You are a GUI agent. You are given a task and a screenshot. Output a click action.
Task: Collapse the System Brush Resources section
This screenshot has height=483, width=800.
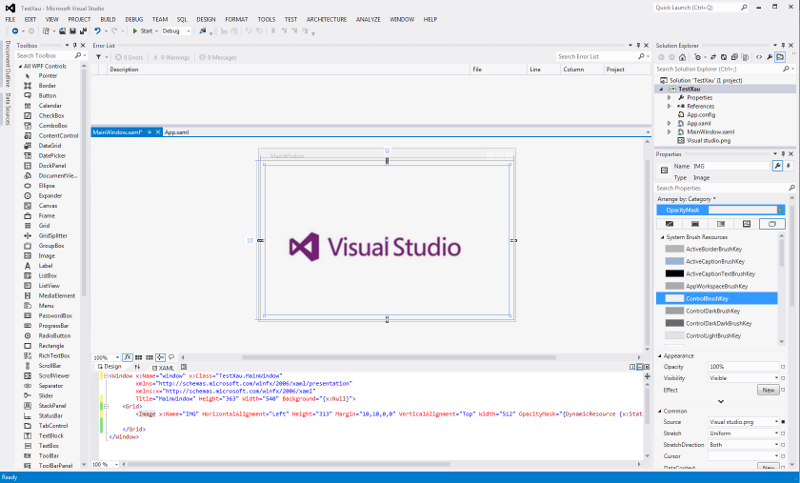[x=662, y=237]
